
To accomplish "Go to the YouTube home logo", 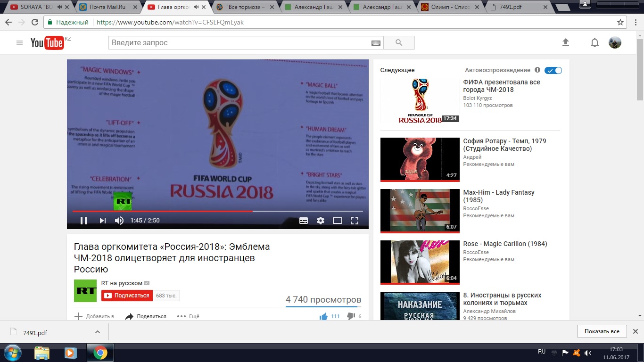I will (47, 43).
